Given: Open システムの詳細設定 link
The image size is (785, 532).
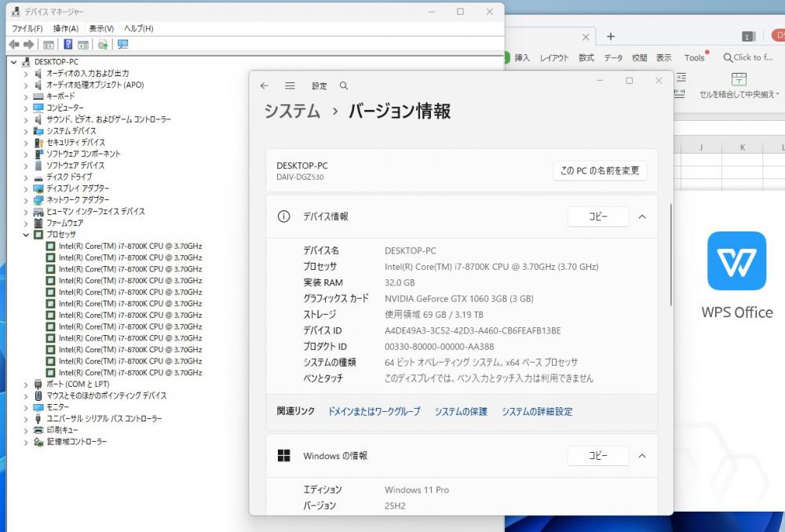Looking at the screenshot, I should click(537, 411).
